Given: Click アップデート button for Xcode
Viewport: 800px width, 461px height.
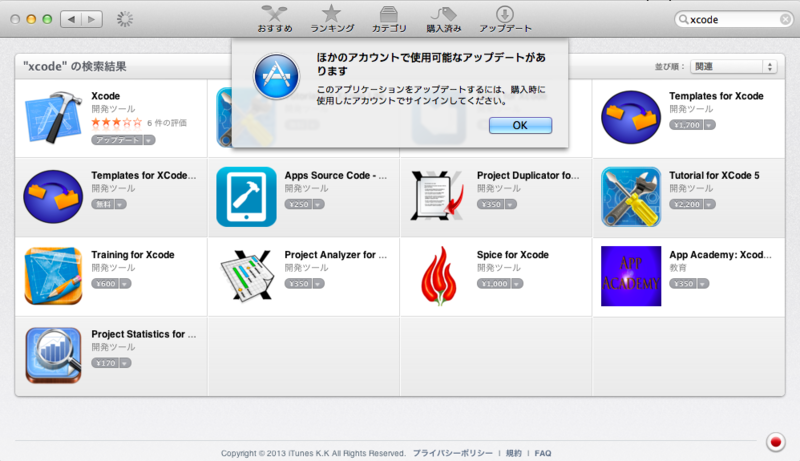Looking at the screenshot, I should tap(117, 140).
